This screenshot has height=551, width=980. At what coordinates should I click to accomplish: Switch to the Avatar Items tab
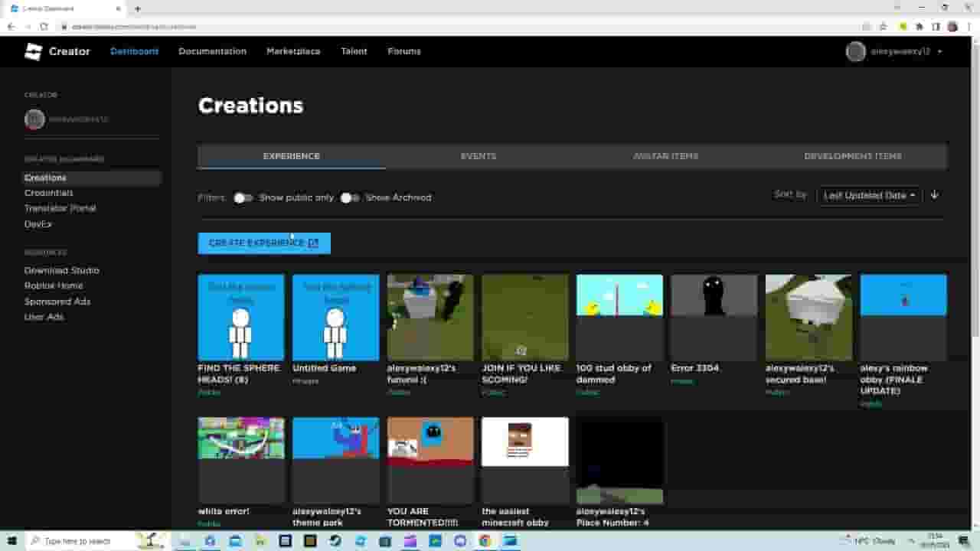click(x=666, y=156)
